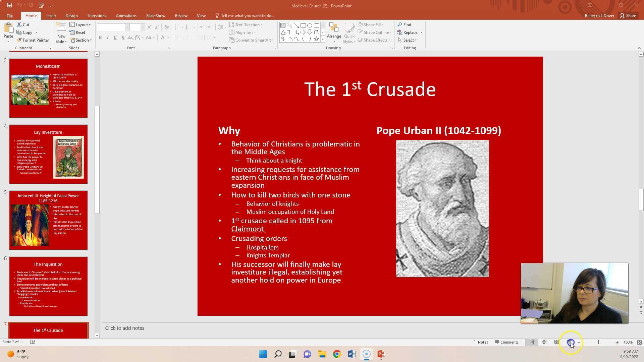The width and height of the screenshot is (644, 362).
Task: Open the Section dropdown menu
Action: pyautogui.click(x=81, y=40)
